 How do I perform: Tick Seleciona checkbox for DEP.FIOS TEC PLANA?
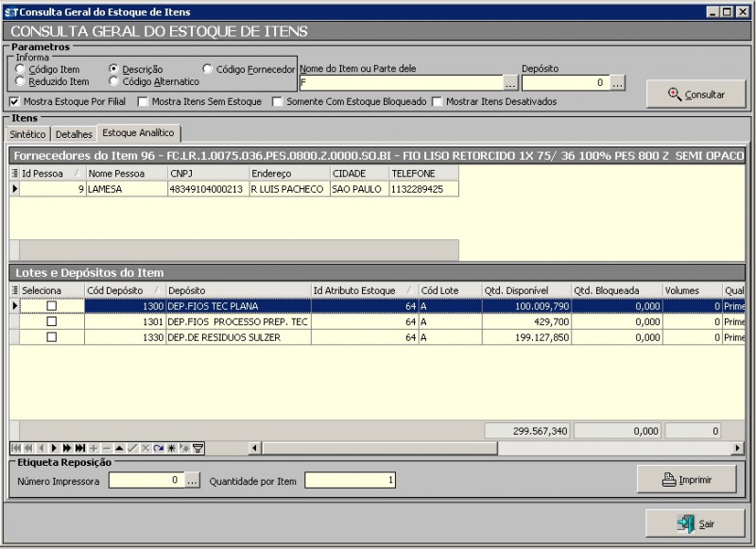(x=52, y=306)
